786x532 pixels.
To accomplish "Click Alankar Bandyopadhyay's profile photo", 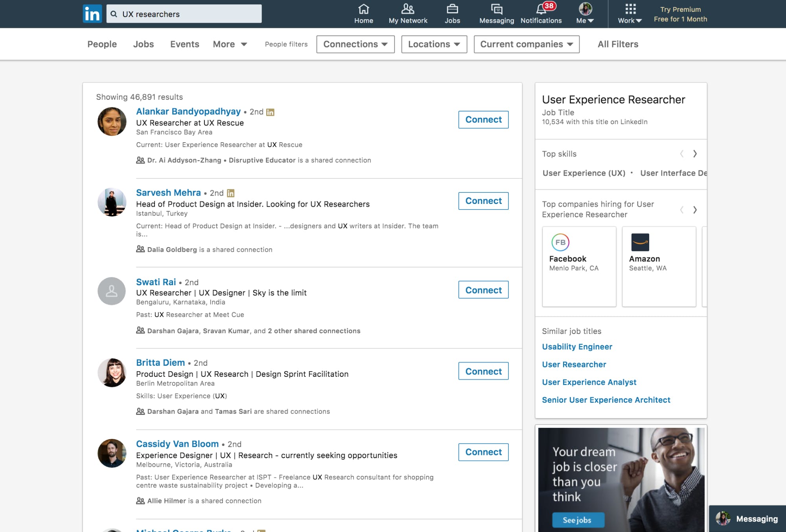I will pyautogui.click(x=112, y=122).
